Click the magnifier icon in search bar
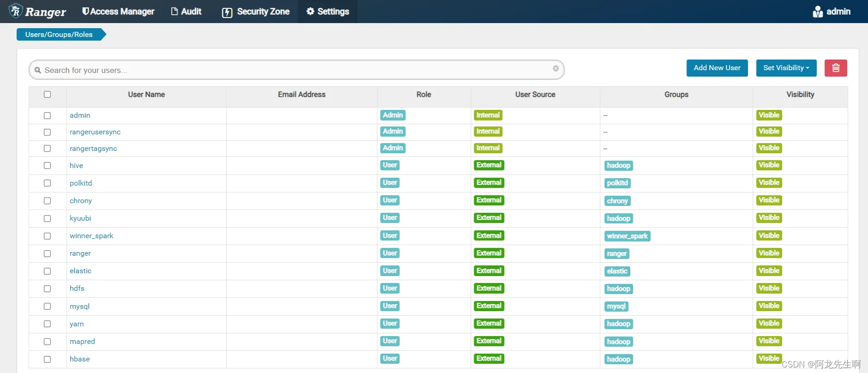The width and height of the screenshot is (868, 373). (x=38, y=70)
